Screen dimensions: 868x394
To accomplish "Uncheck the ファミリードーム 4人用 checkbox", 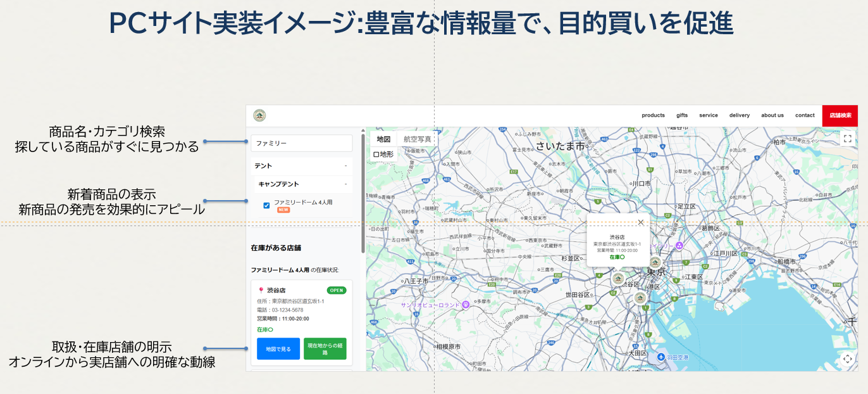I will [266, 205].
